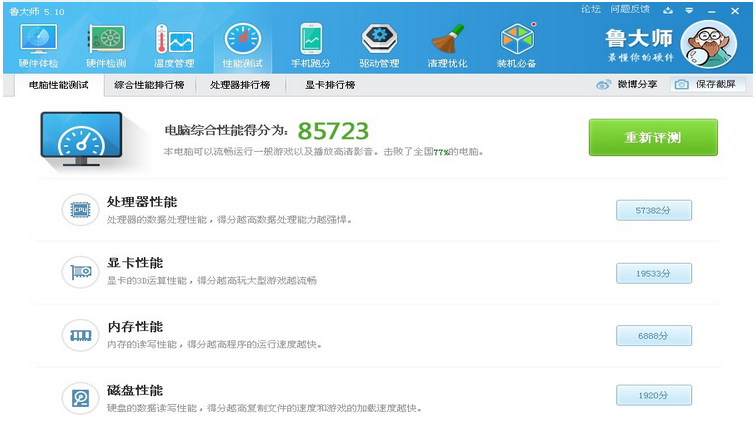Click the 57382分 processor score button
This screenshot has height=447, width=756.
pyautogui.click(x=654, y=210)
